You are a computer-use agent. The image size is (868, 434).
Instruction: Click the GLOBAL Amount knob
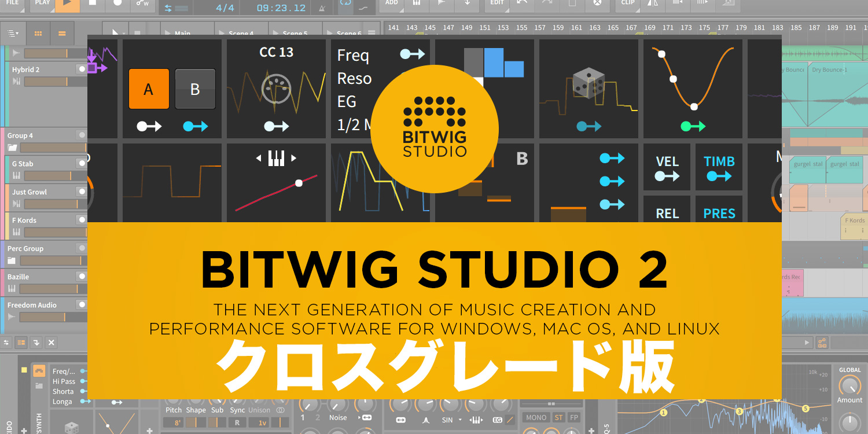849,385
